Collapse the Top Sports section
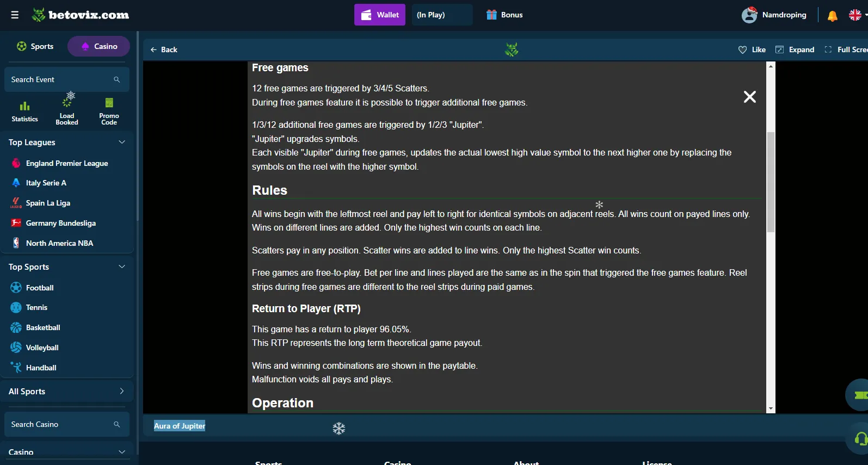Screen dimensions: 868x465 point(122,266)
